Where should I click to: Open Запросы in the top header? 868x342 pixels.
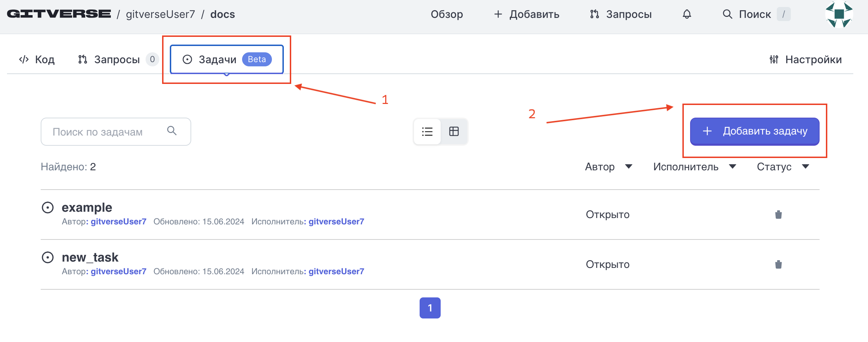point(621,14)
